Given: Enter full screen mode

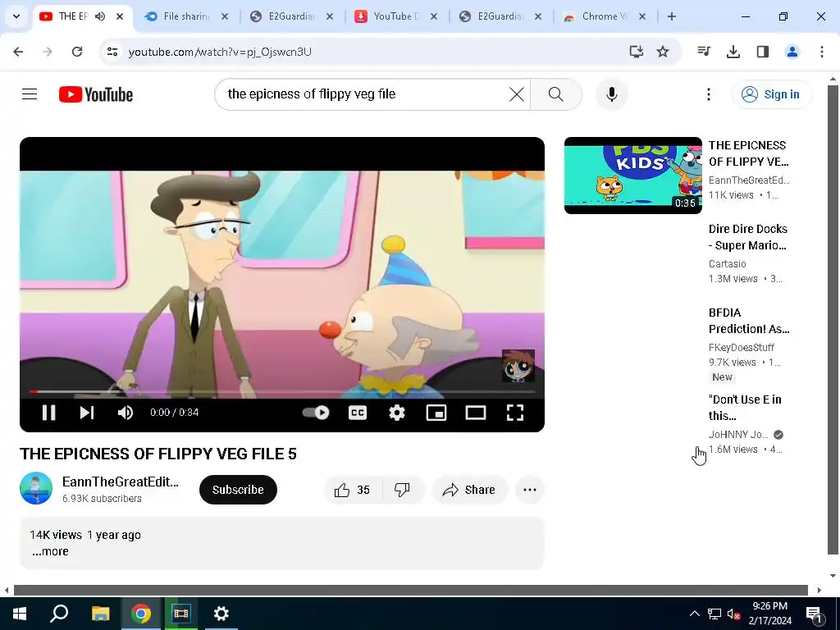Looking at the screenshot, I should coord(515,413).
